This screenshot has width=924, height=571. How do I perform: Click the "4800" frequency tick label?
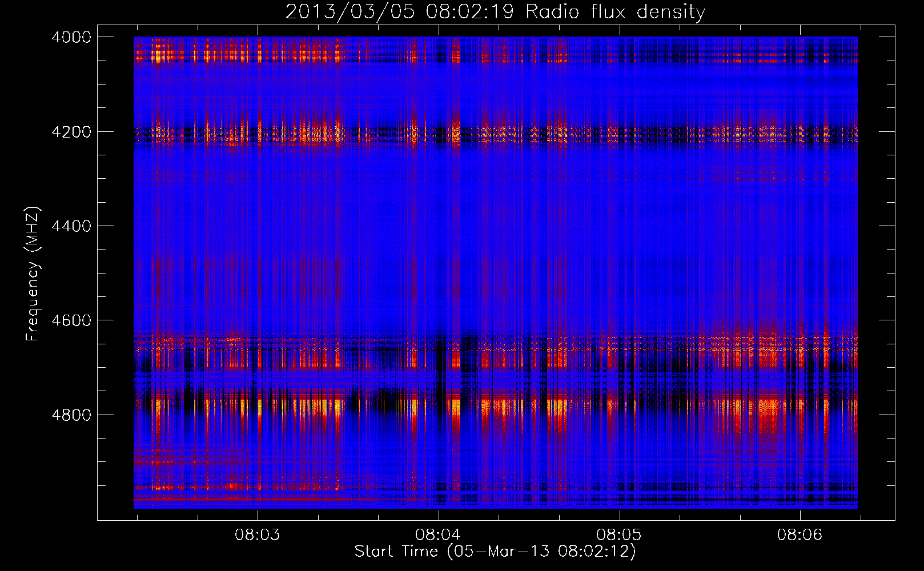coord(71,415)
